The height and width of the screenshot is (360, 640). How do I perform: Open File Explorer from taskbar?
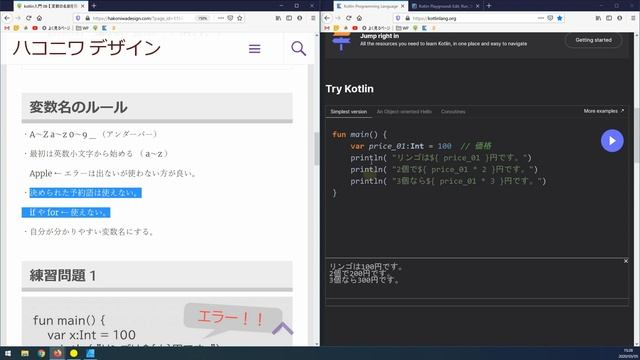(25, 353)
